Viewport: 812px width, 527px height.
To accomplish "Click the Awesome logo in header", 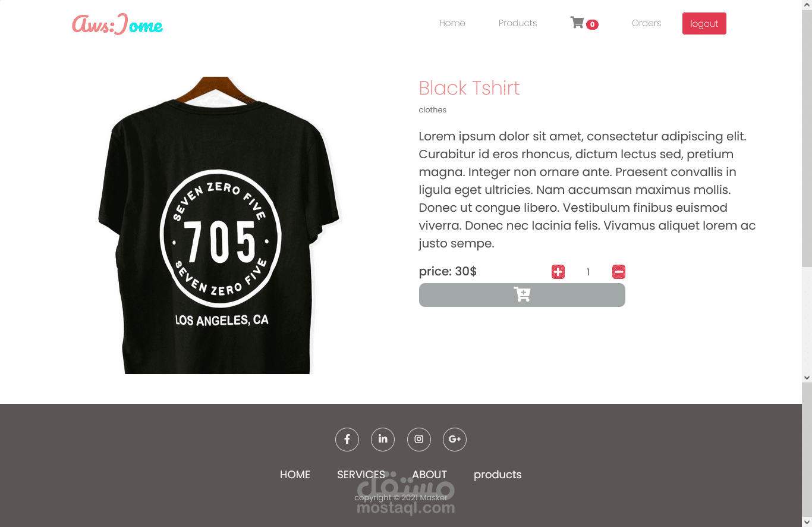I will 117,24.
